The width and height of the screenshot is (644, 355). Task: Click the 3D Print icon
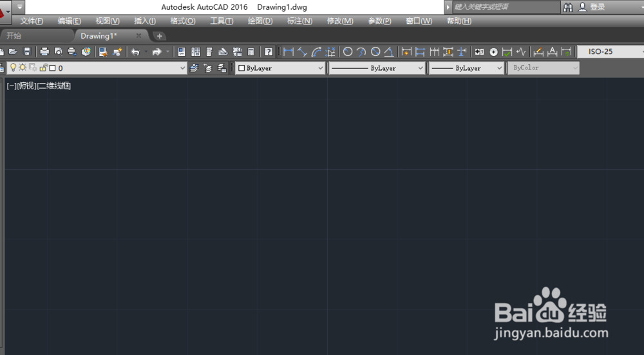coord(86,51)
